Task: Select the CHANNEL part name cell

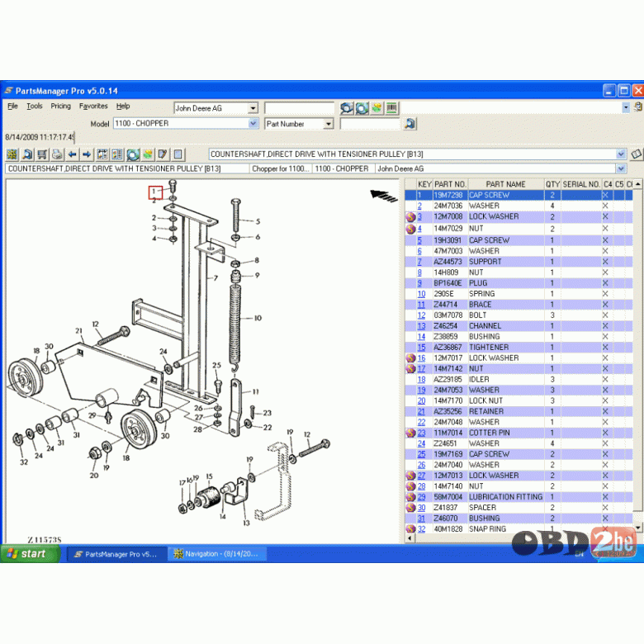Action: pyautogui.click(x=506, y=325)
